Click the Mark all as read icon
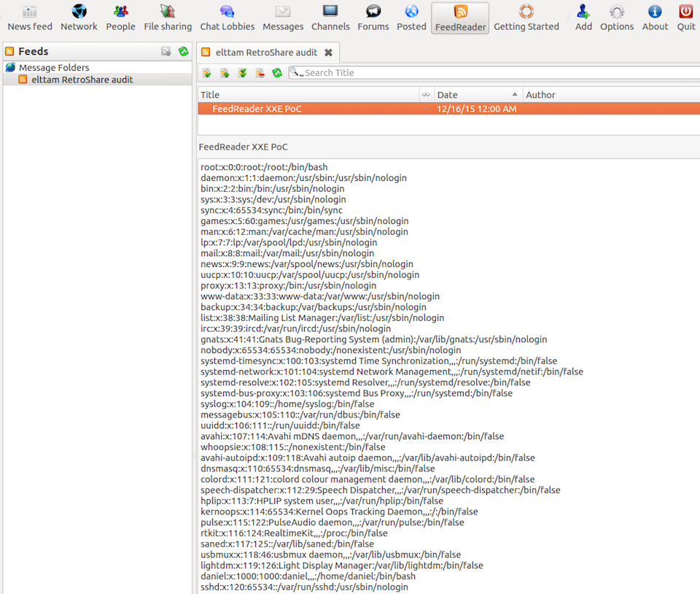Viewport: 700px width, 594px height. (x=242, y=73)
